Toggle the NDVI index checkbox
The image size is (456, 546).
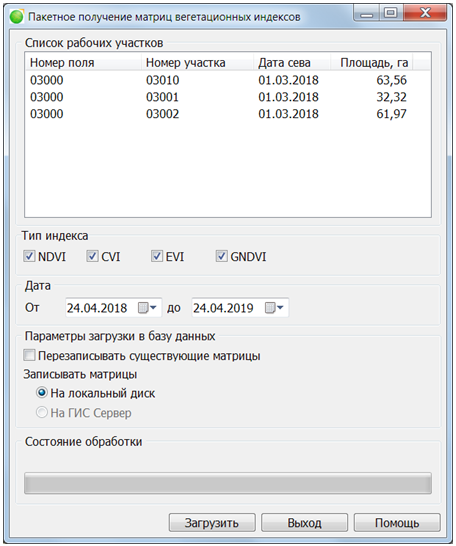tap(29, 256)
